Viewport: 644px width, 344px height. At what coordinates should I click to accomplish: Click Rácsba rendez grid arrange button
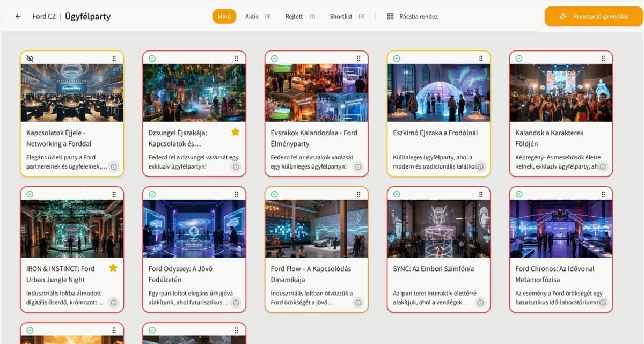pos(413,17)
